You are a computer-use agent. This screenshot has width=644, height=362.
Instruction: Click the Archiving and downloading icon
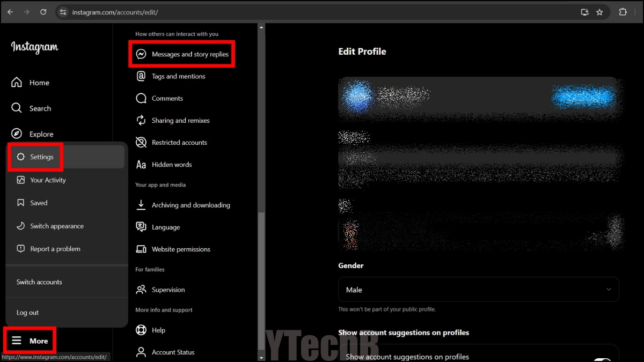pos(141,205)
